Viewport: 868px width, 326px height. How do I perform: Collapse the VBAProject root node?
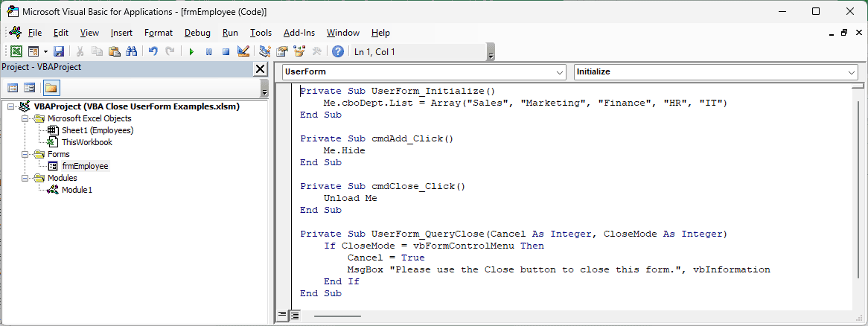(12, 107)
